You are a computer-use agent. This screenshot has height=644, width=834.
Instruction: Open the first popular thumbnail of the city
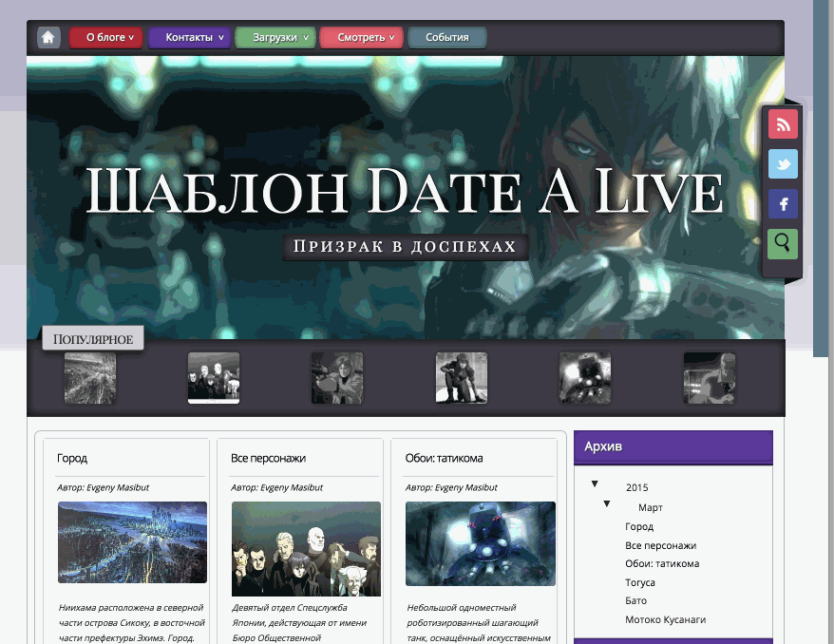pos(90,378)
